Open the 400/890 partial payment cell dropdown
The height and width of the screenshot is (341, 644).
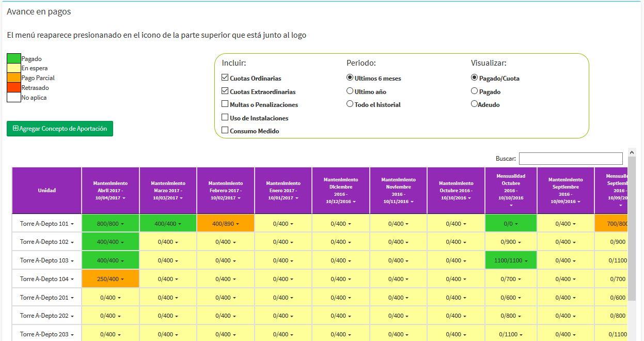[226, 224]
